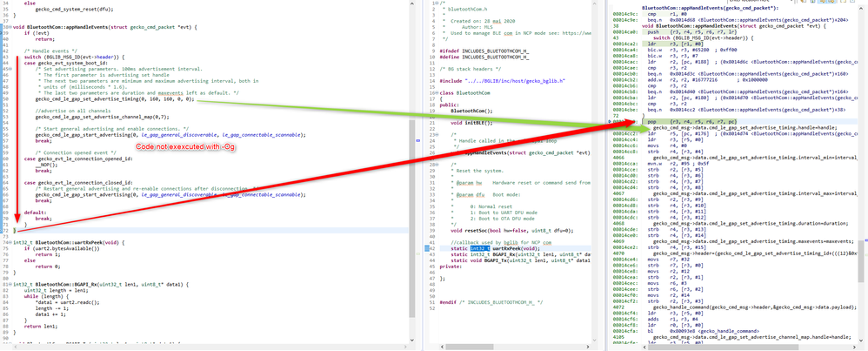Collapse the uartRxPeek function fold at line 74

[x=11, y=242]
